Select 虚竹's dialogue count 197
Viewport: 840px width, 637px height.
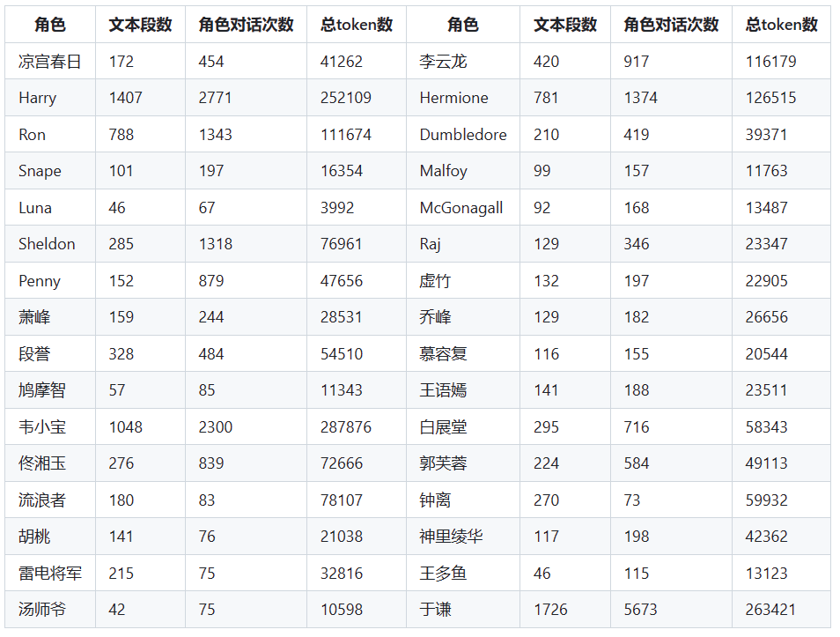[x=637, y=280]
